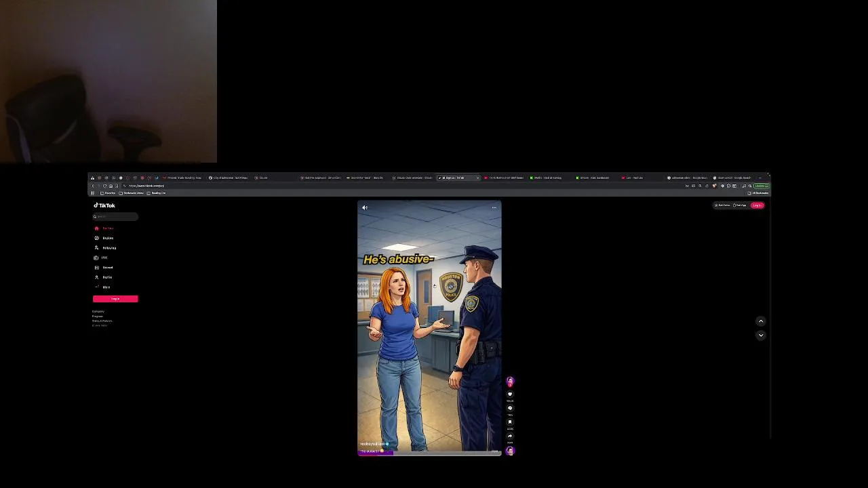Go to Following in the sidebar
Screen dimensions: 868x488
(106, 248)
